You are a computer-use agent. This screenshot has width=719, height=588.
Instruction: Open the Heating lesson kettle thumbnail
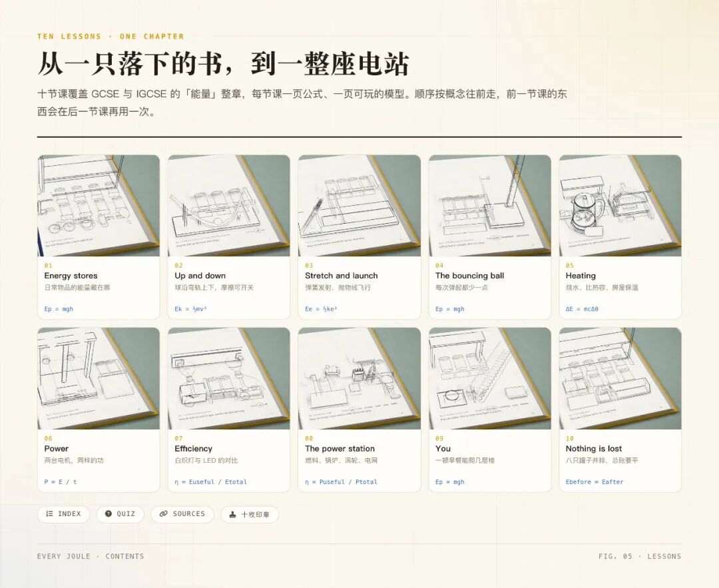tap(620, 206)
